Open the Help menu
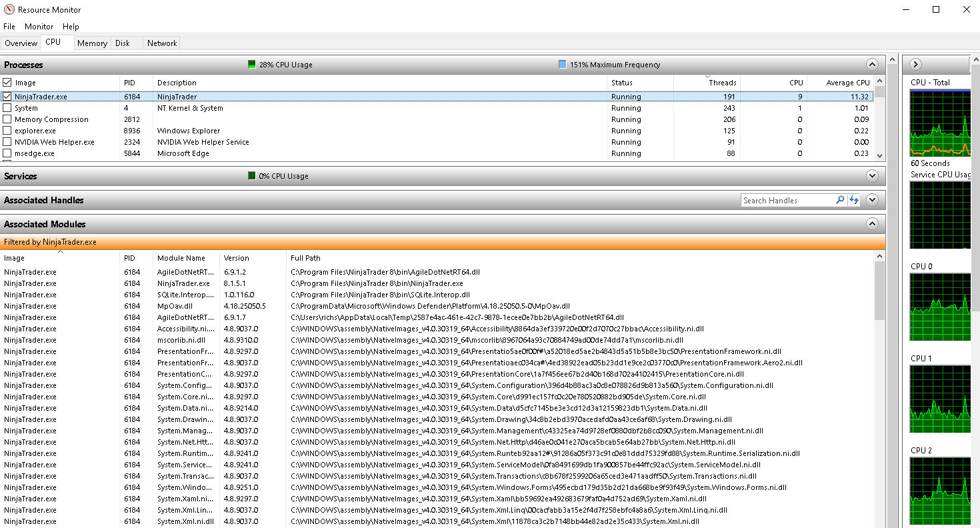Image resolution: width=980 pixels, height=528 pixels. 71,27
